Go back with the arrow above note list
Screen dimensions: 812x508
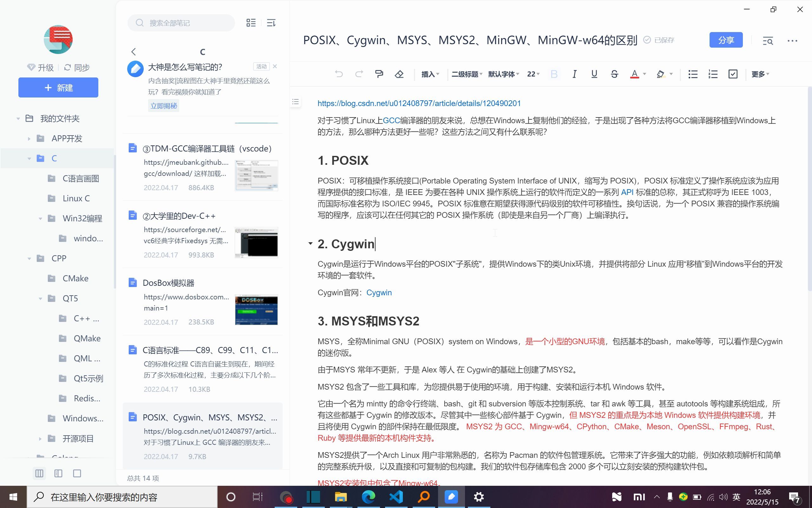pyautogui.click(x=134, y=51)
